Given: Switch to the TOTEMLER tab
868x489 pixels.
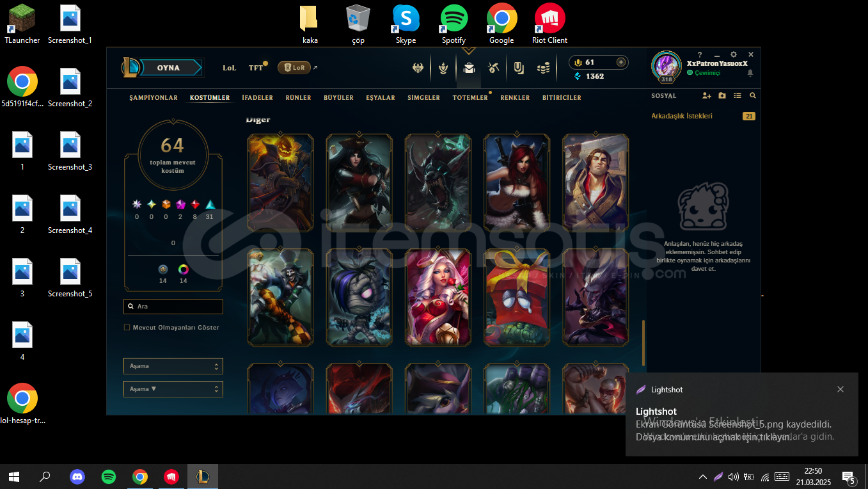Looking at the screenshot, I should coord(470,98).
